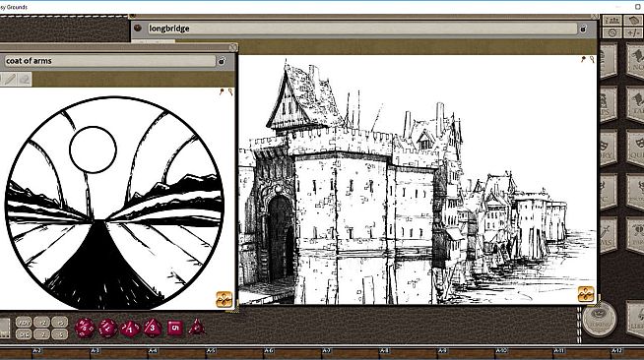This screenshot has height=360, width=644.
Task: Roll the d10 die
Action: coord(130,329)
